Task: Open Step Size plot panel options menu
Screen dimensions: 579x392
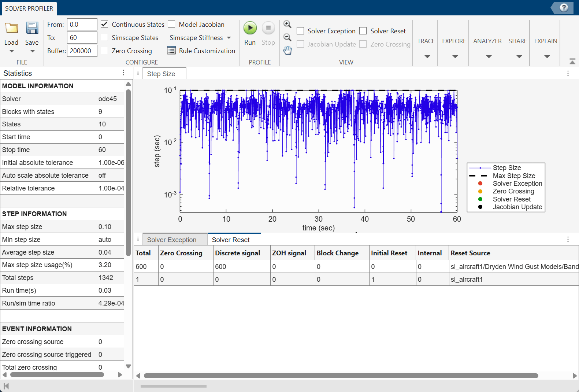Action: (568, 73)
